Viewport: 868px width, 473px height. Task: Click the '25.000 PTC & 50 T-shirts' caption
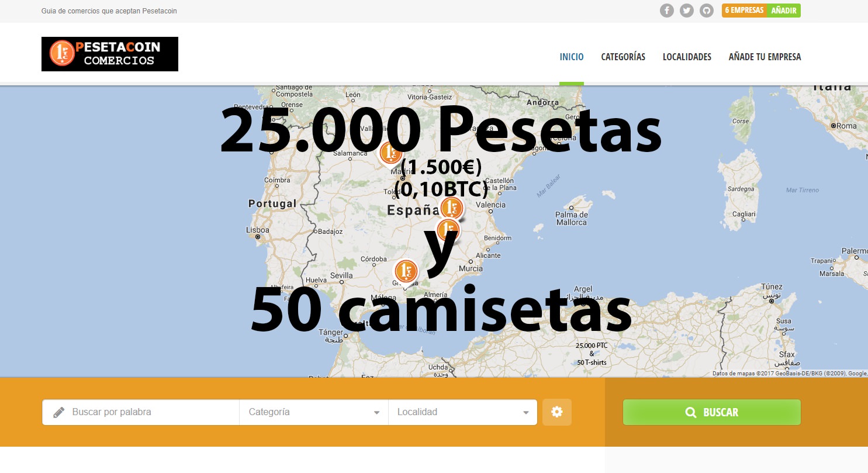click(x=592, y=354)
